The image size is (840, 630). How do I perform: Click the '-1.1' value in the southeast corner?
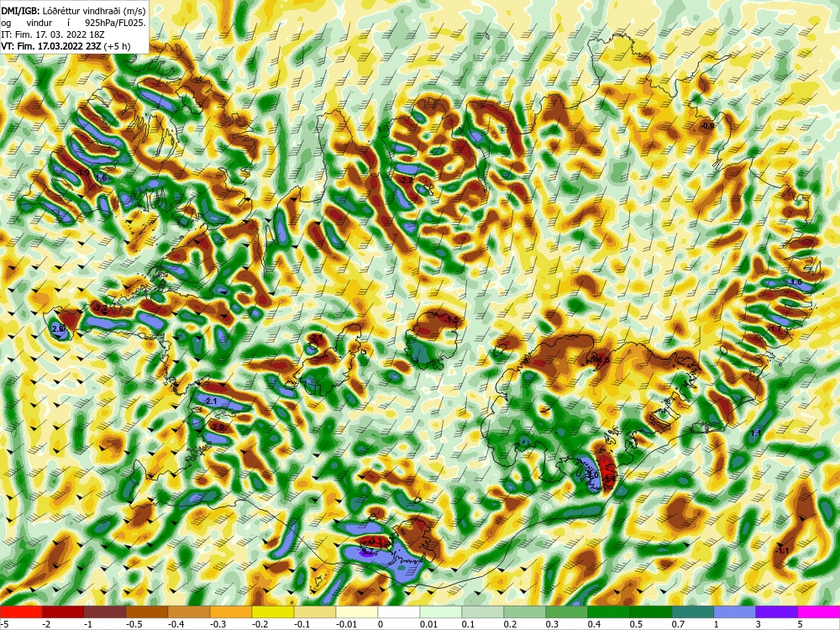pos(782,551)
